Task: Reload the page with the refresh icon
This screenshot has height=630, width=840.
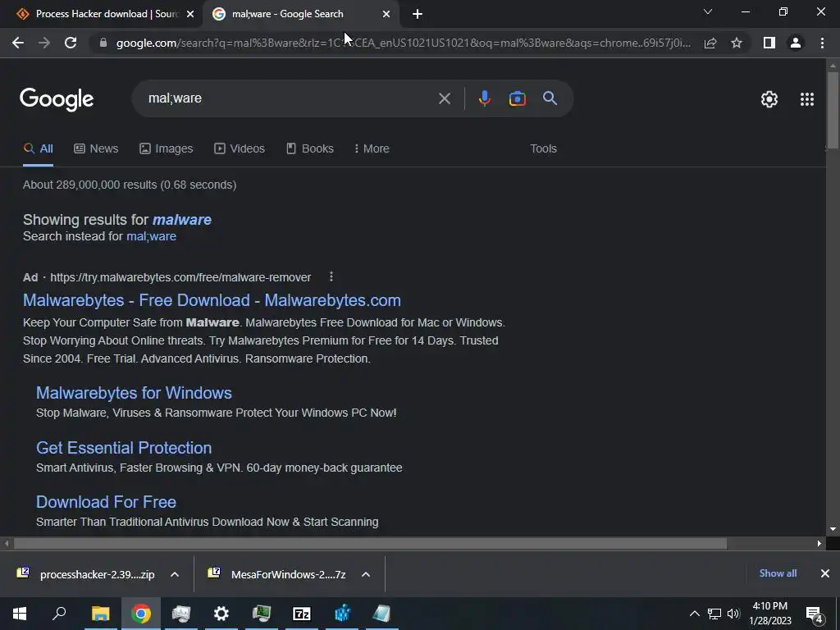Action: (71, 43)
